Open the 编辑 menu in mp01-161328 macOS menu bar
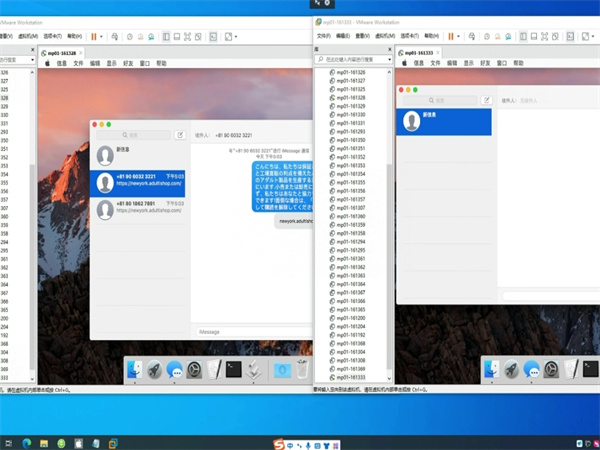 94,63
